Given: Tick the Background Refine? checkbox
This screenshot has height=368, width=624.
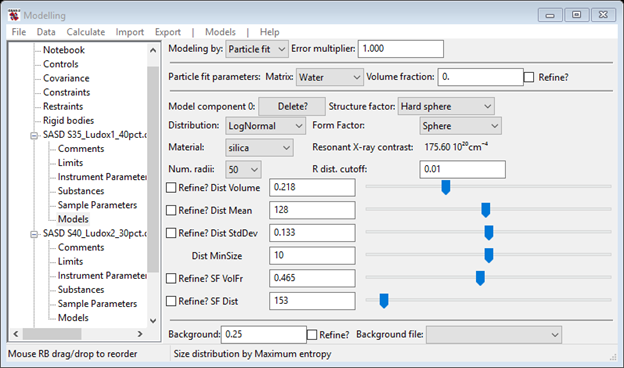Looking at the screenshot, I should point(312,335).
